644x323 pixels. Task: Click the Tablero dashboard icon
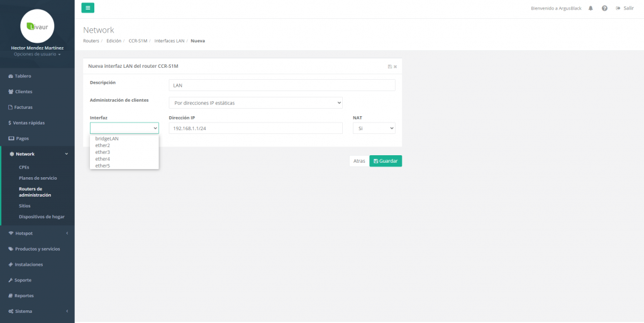11,76
